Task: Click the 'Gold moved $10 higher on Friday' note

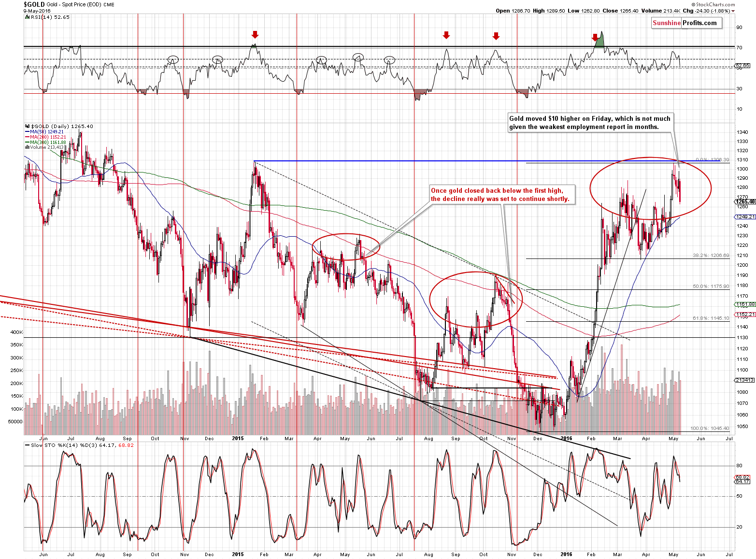Action: 590,123
